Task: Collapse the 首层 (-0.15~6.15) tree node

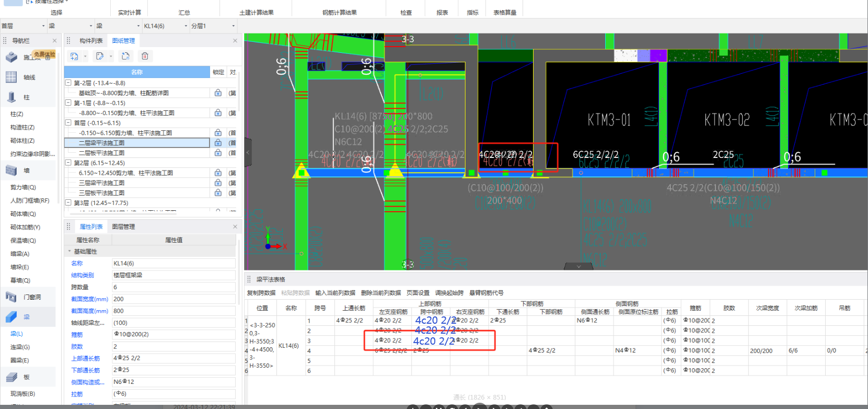Action: (68, 123)
